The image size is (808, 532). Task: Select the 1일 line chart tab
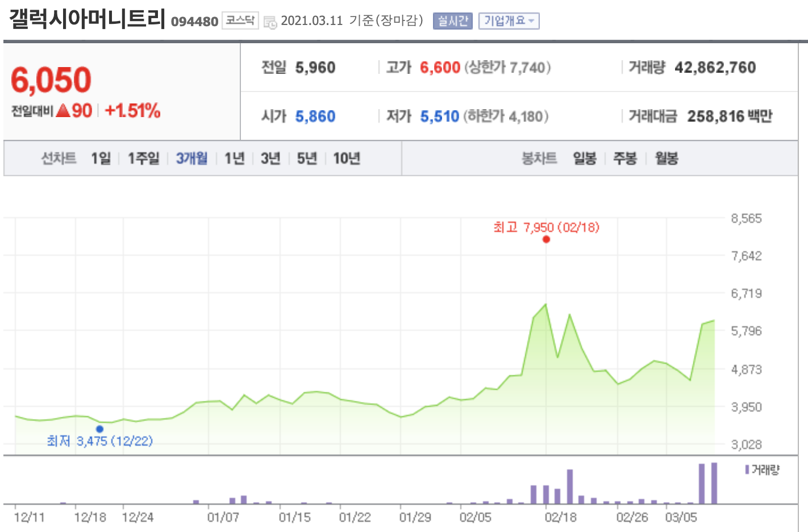point(101,158)
